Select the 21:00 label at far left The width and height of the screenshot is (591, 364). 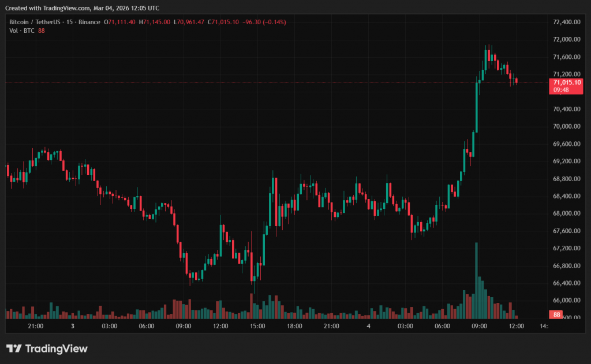(x=35, y=327)
